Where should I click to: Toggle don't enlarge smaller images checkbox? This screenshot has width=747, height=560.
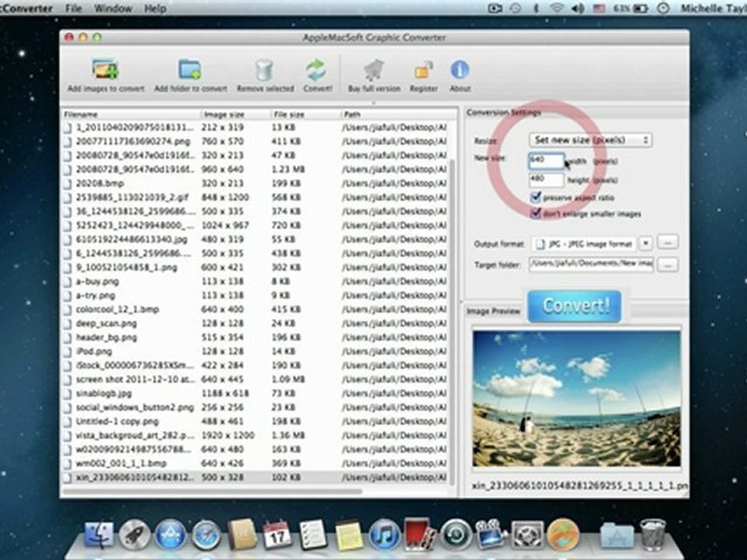535,213
